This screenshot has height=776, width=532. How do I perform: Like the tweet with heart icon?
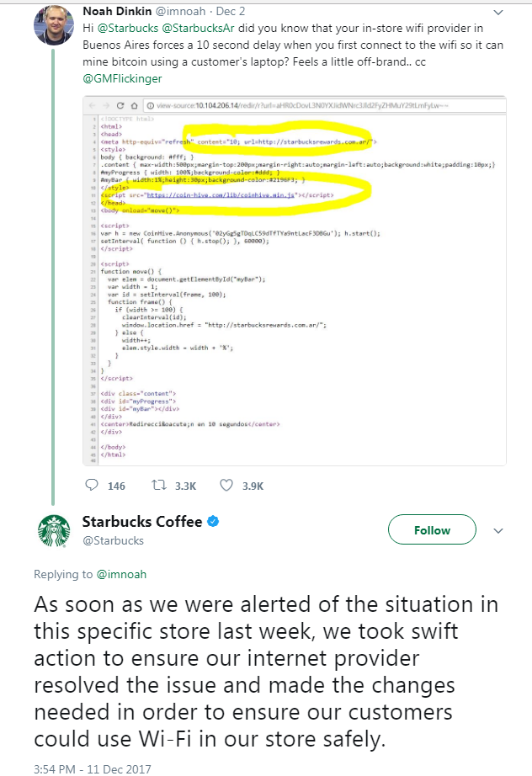click(226, 486)
